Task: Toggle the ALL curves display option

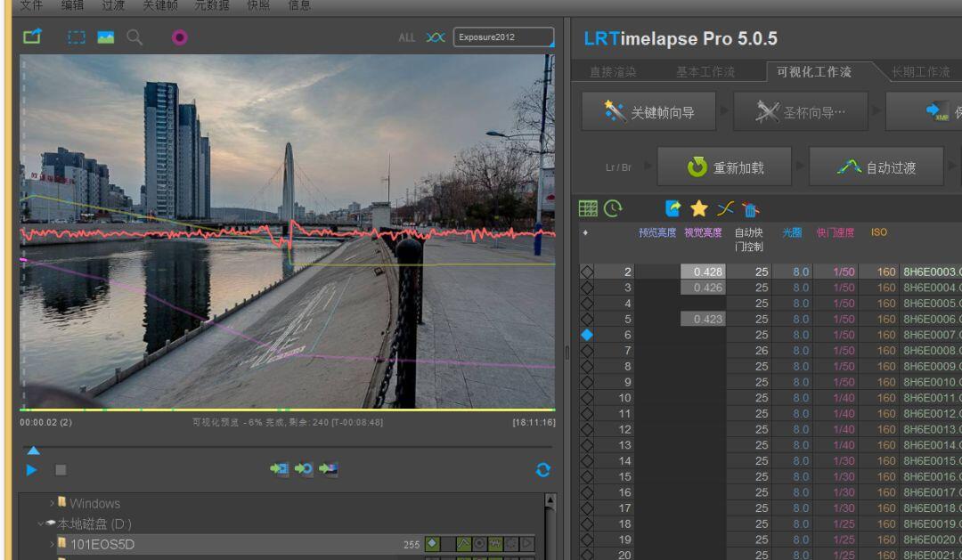Action: coord(407,37)
